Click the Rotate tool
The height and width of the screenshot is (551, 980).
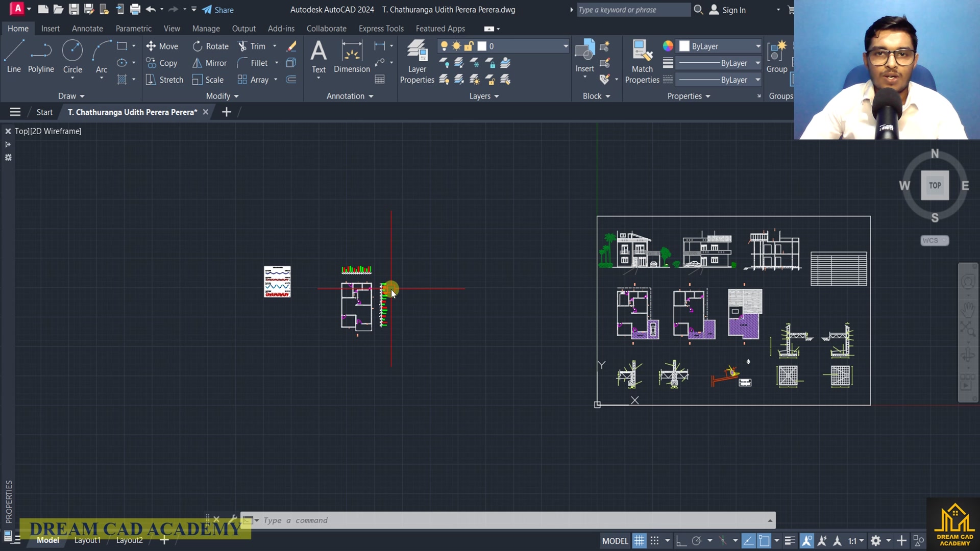[211, 46]
